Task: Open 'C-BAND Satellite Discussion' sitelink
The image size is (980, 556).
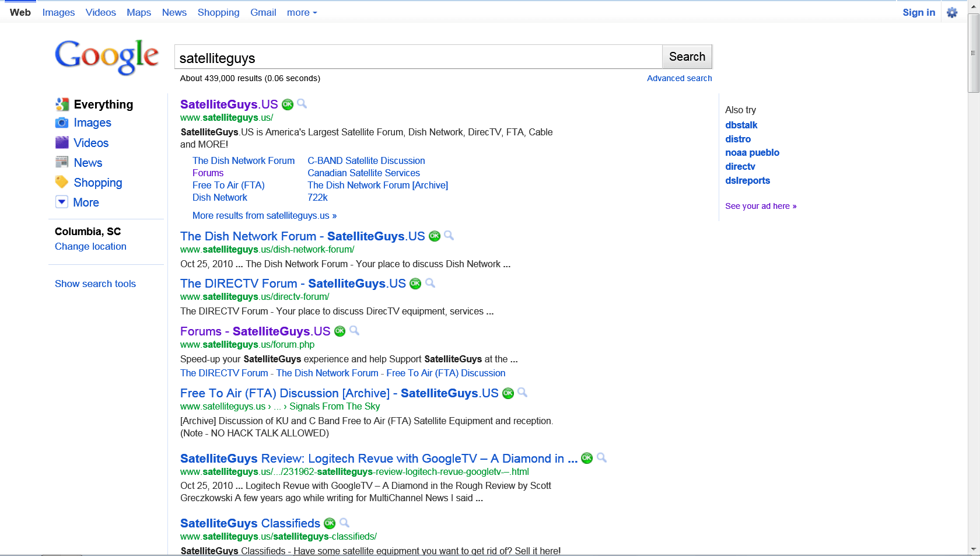Action: (x=366, y=160)
